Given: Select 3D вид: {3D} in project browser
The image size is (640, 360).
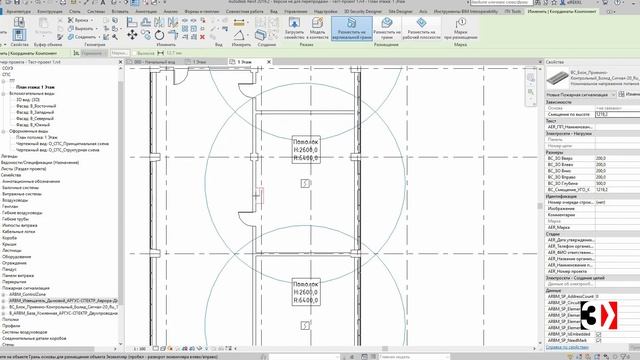Looking at the screenshot, I should pos(28,100).
